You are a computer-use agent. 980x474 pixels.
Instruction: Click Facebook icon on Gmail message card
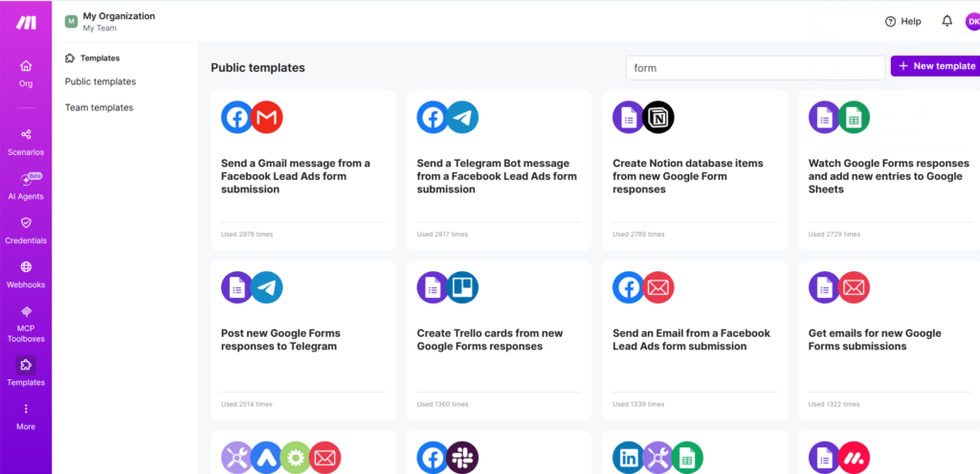(237, 117)
